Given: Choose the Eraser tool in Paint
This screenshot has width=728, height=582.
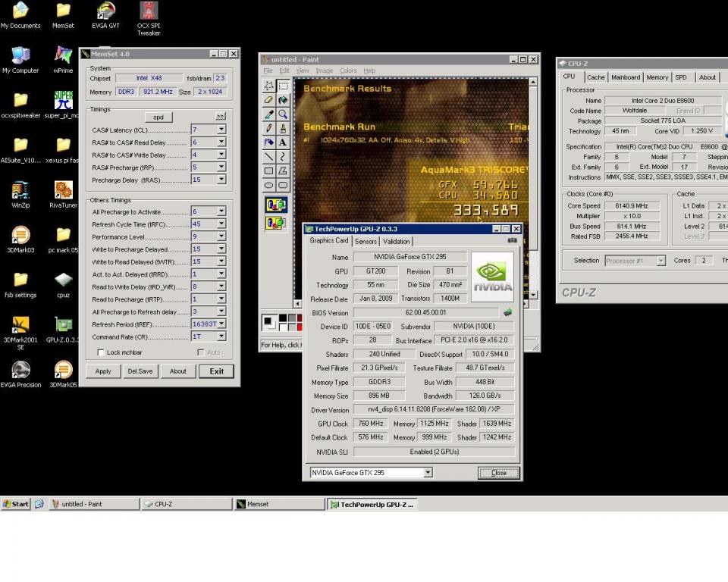Looking at the screenshot, I should coord(268,100).
